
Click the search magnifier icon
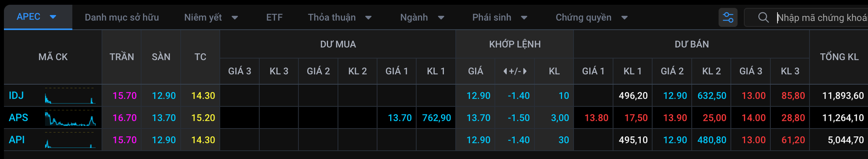763,18
